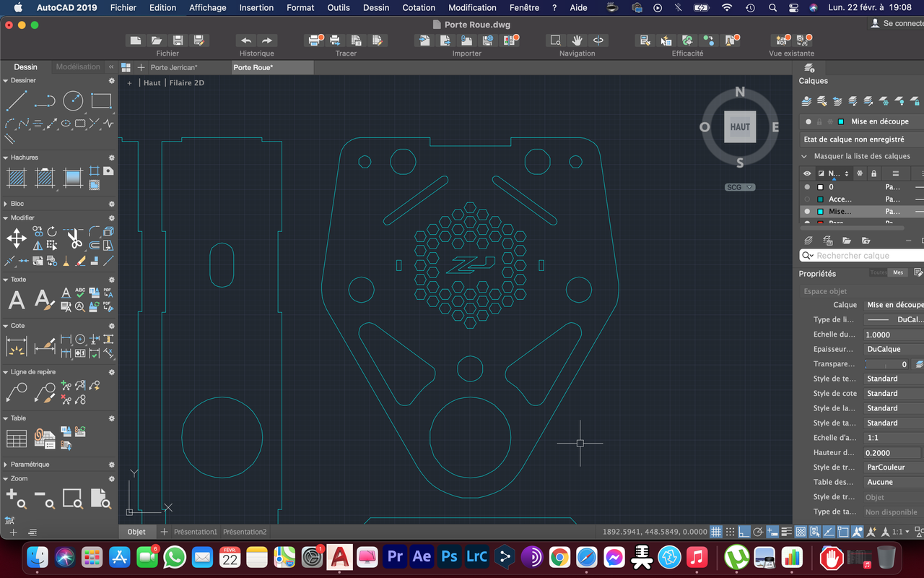Open AutoCAD from the Dock
The image size is (924, 578).
click(x=339, y=557)
